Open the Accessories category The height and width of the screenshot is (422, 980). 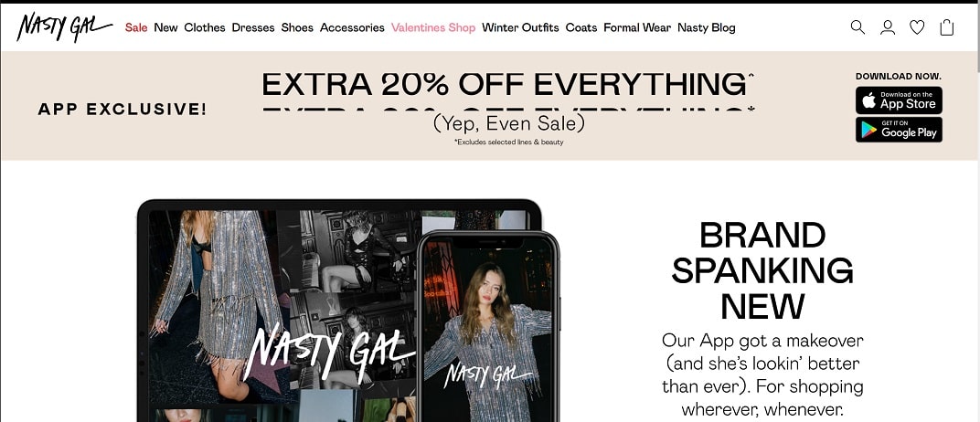(x=352, y=27)
